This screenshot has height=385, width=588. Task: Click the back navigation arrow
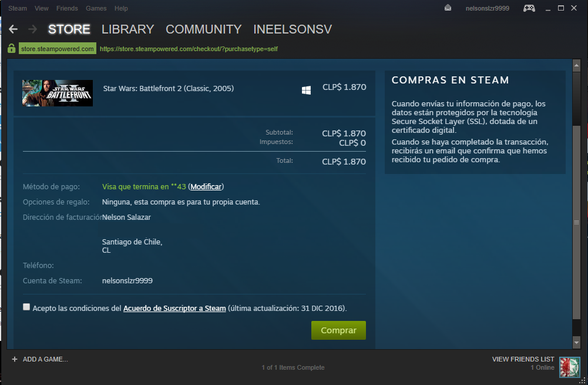click(x=13, y=29)
